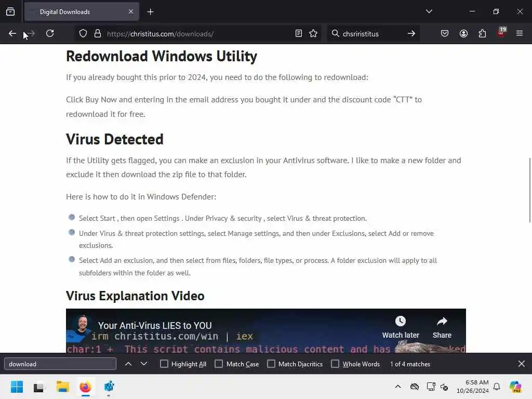Open the Firefox hamburger menu

tap(520, 33)
